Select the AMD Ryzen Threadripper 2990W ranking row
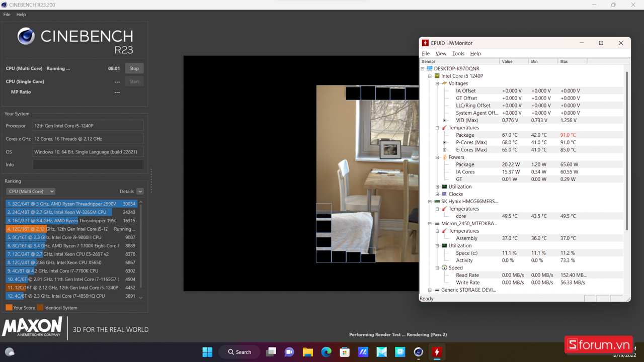 (71, 204)
